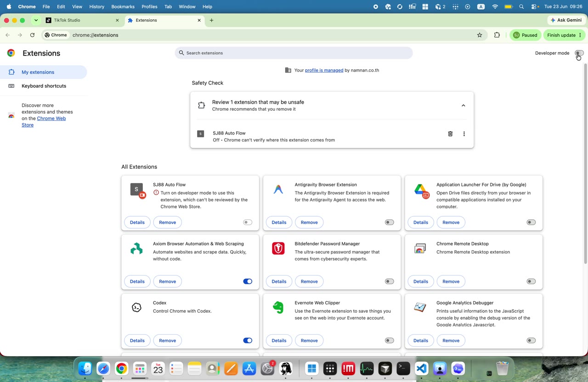The image size is (588, 382).
Task: Open Details for SJ88 Auto Flow
Action: click(137, 222)
